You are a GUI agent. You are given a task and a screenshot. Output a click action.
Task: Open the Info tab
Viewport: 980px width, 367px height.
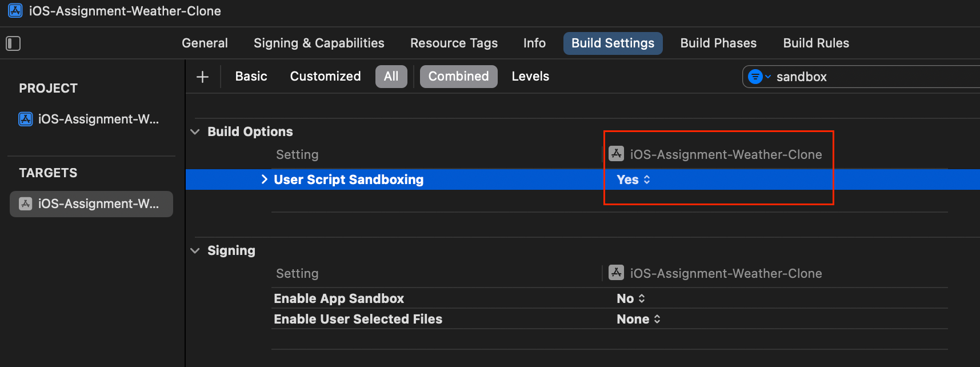point(534,43)
